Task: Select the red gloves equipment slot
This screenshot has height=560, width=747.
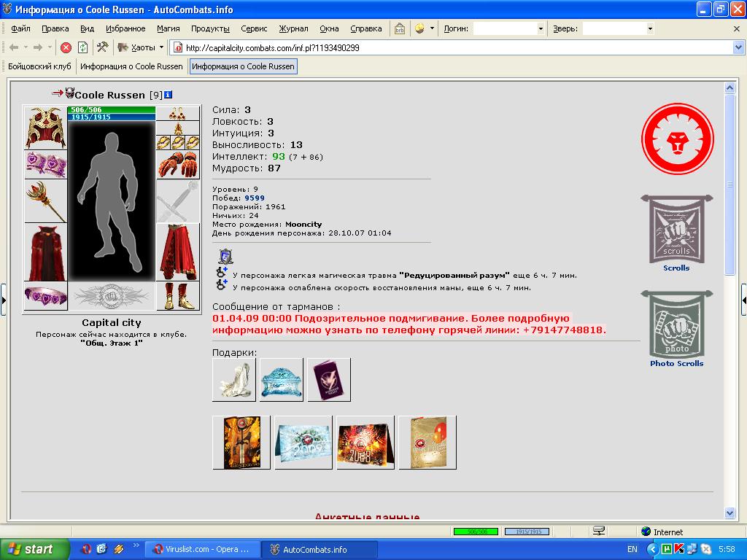Action: (178, 165)
